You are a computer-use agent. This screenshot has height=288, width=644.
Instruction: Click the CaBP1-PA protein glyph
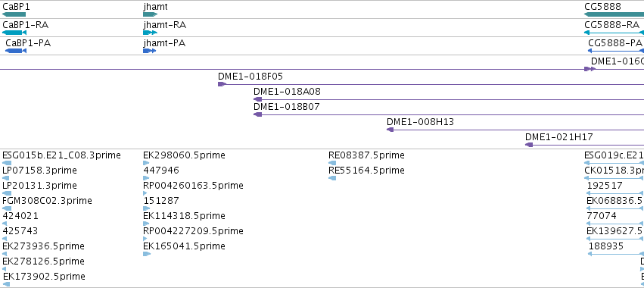click(16, 51)
